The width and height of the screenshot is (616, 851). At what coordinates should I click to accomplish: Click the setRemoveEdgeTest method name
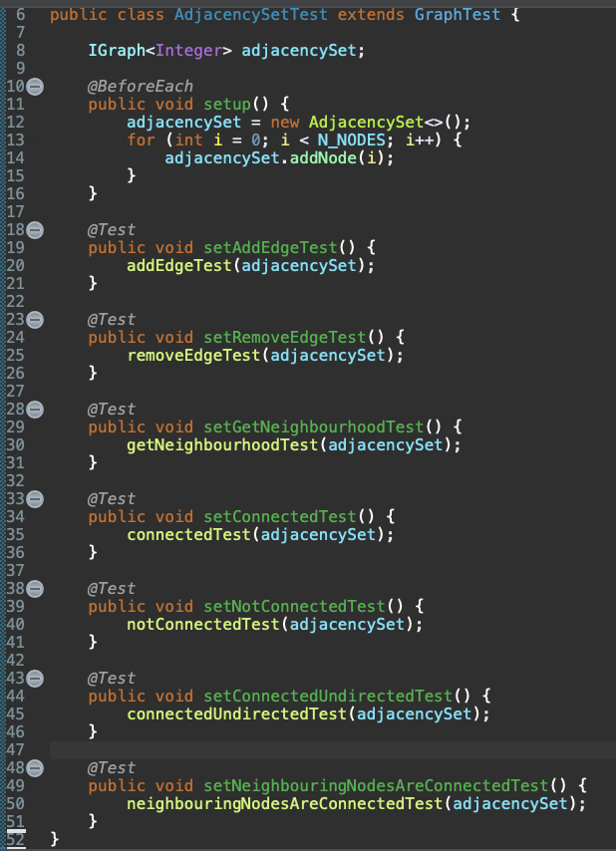tap(285, 337)
